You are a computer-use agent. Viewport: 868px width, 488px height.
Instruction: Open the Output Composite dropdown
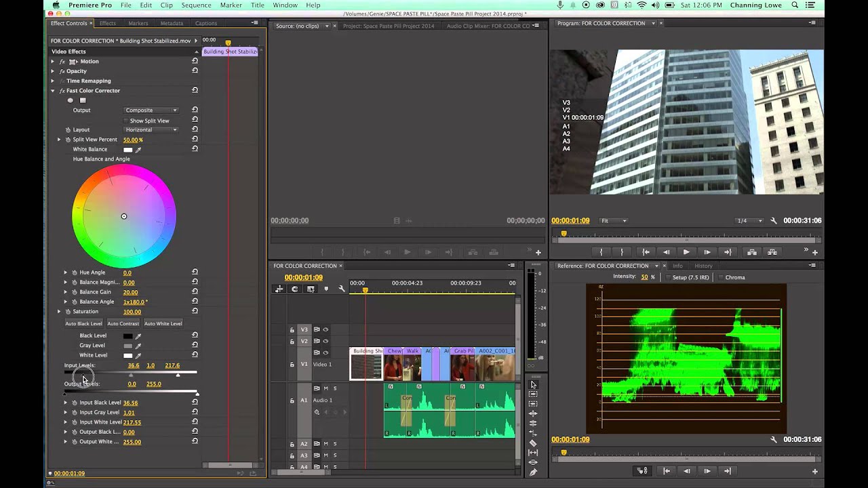point(151,110)
